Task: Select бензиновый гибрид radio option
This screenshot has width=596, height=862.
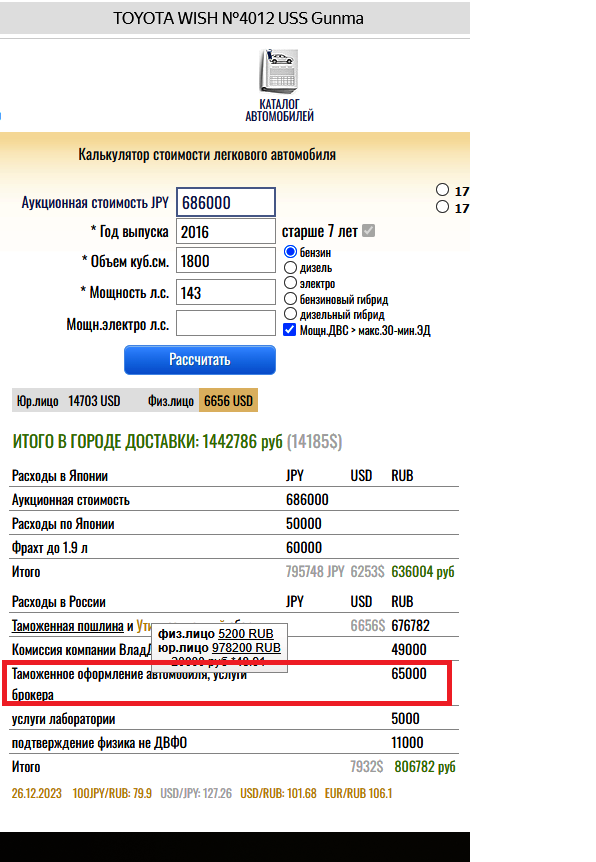Action: point(290,299)
